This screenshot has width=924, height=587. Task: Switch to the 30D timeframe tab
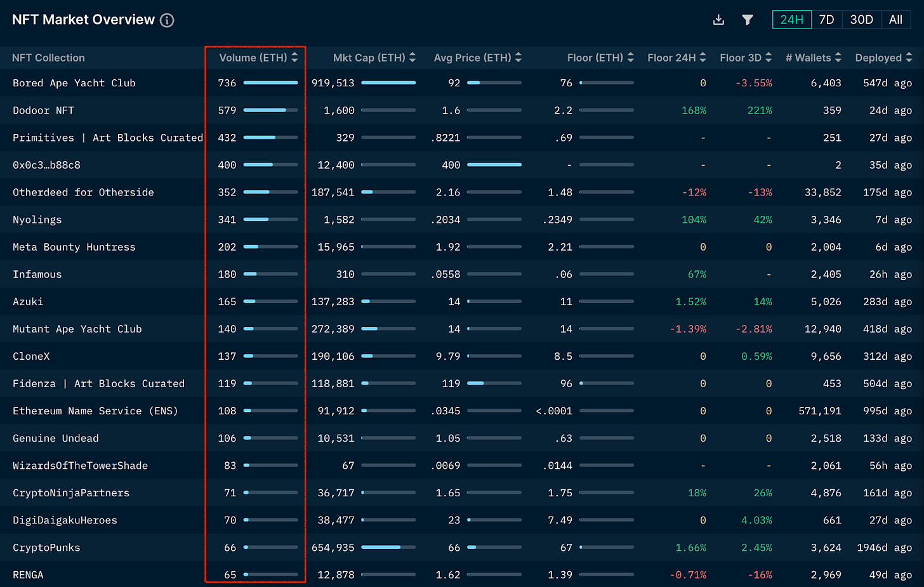pos(861,20)
